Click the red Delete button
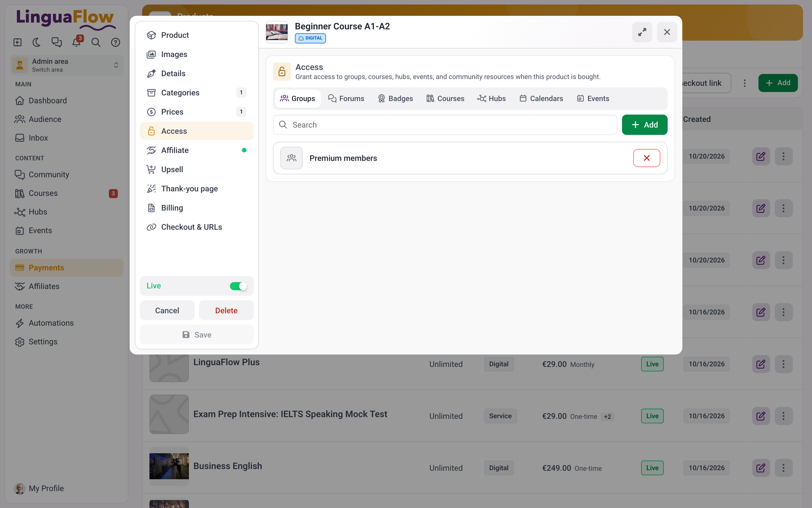Viewport: 812px width, 508px height. tap(226, 310)
